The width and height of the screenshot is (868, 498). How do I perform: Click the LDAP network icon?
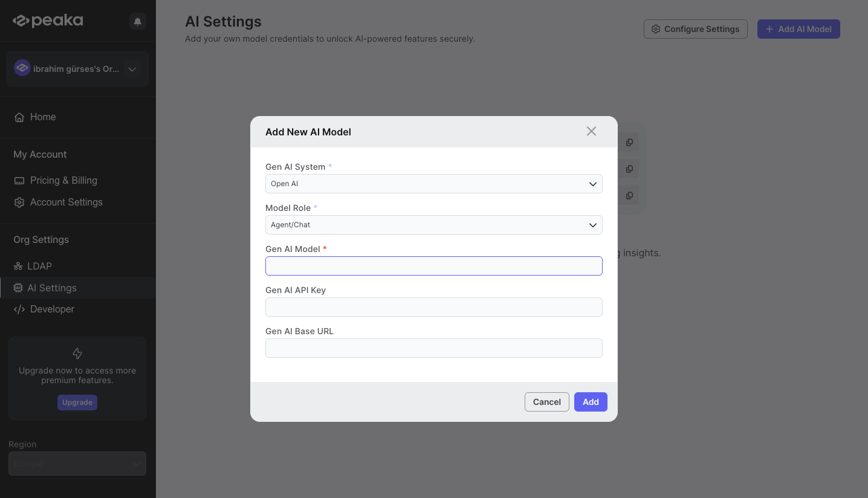click(x=18, y=267)
